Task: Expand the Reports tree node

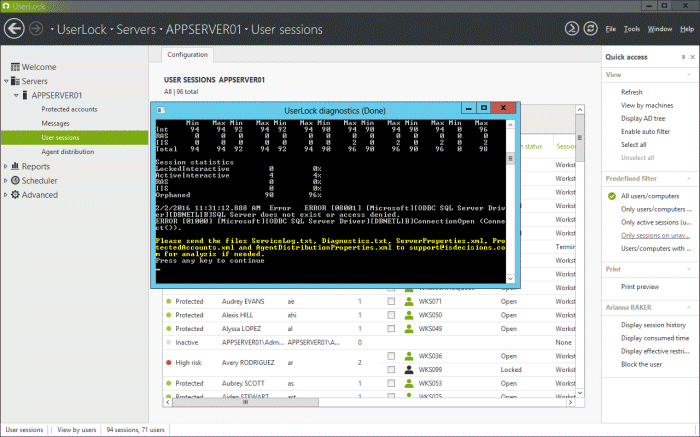Action: click(x=5, y=166)
